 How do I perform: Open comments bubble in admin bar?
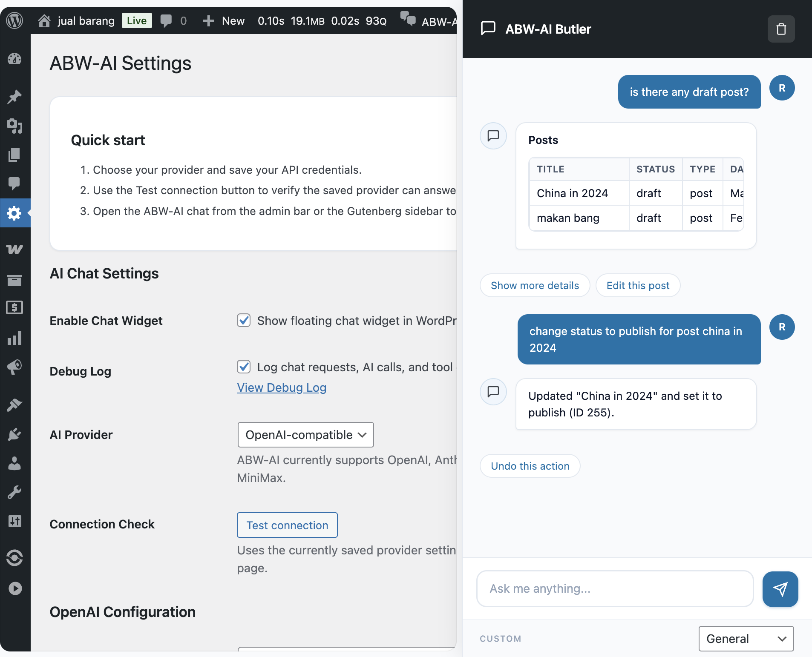tap(173, 20)
